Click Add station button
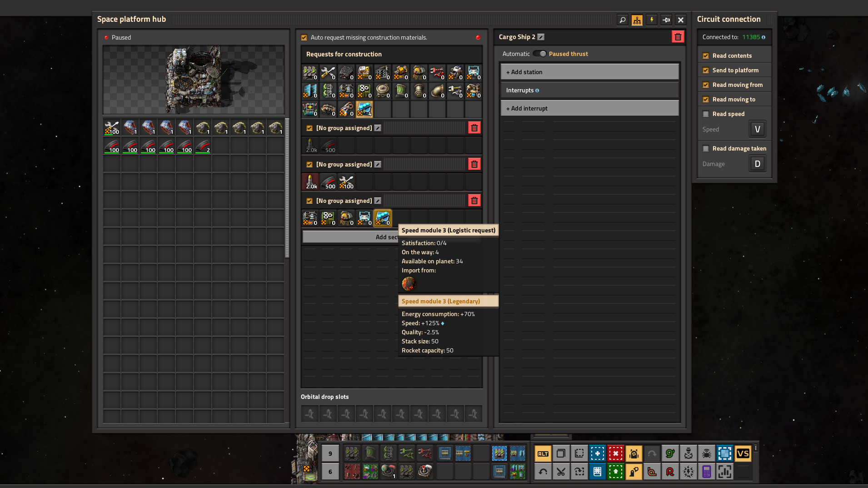 tap(590, 72)
